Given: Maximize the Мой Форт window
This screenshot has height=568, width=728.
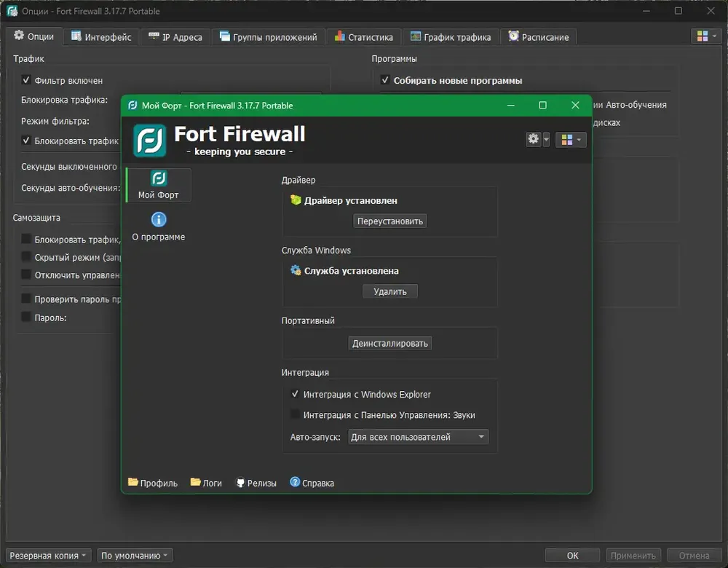Looking at the screenshot, I should click(x=542, y=105).
